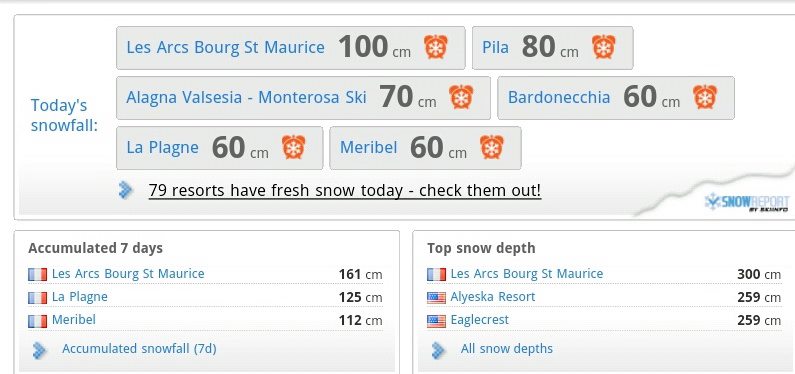This screenshot has height=374, width=795.
Task: Open the All snow depths link
Action: 507,349
